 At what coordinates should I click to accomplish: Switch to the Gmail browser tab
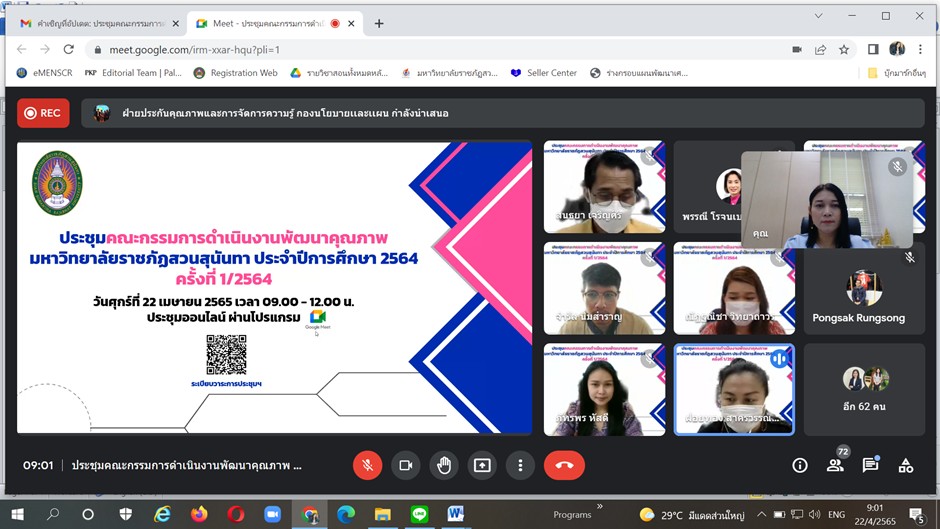pos(93,22)
